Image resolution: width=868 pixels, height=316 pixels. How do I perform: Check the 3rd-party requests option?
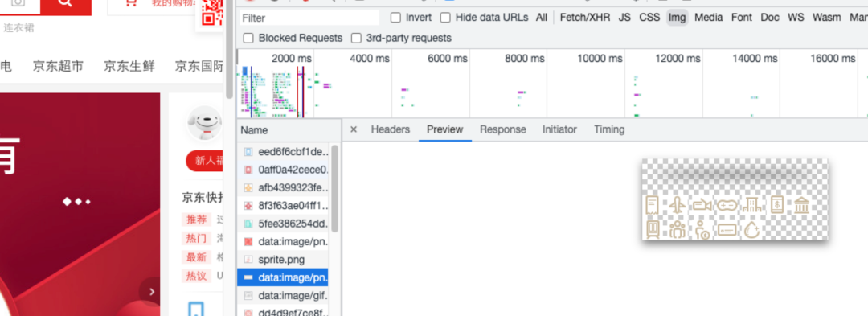coord(357,38)
